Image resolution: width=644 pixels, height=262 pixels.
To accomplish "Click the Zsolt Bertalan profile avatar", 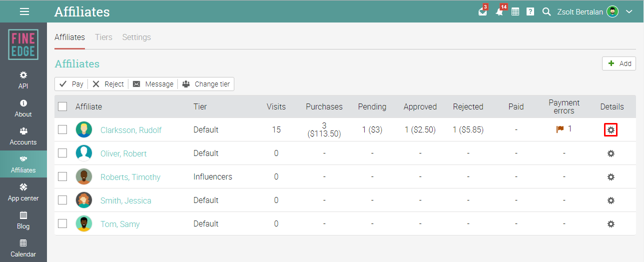I will 613,12.
